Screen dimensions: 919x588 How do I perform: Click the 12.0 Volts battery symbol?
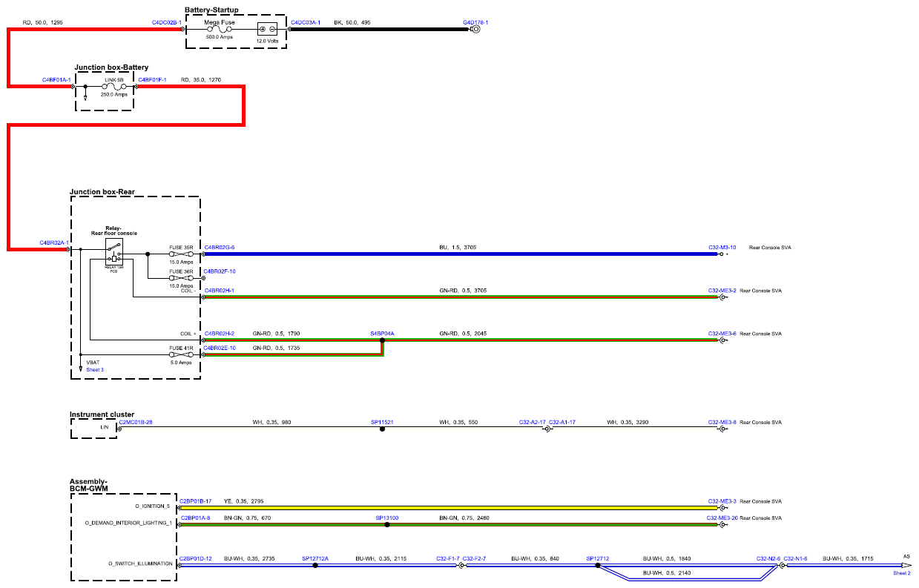pyautogui.click(x=267, y=30)
